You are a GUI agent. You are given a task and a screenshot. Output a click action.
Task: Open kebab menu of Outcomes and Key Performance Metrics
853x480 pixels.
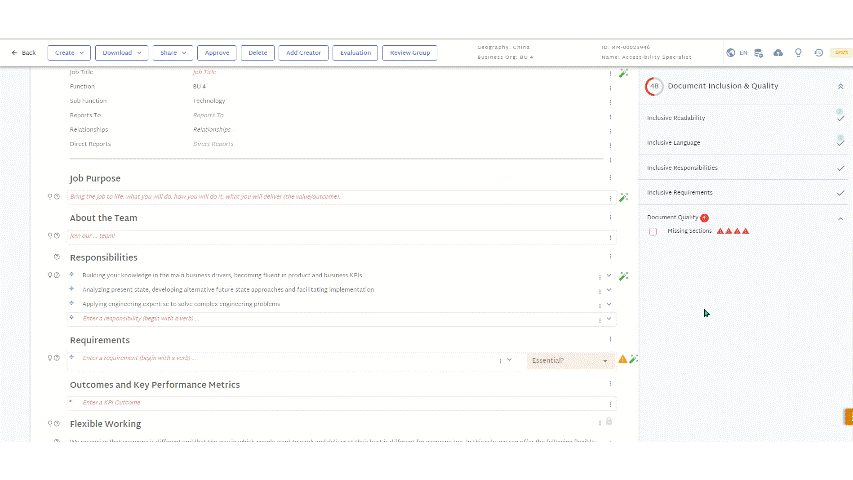610,384
